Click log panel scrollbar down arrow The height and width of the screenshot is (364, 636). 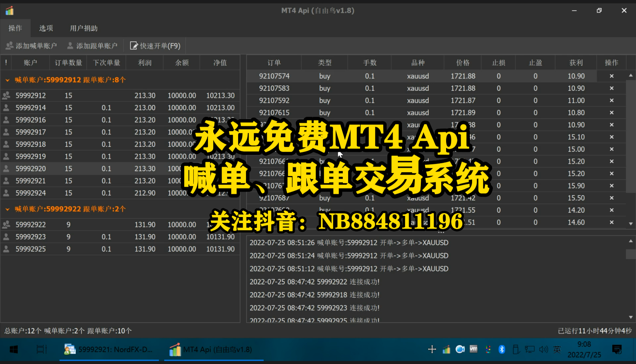(x=631, y=317)
